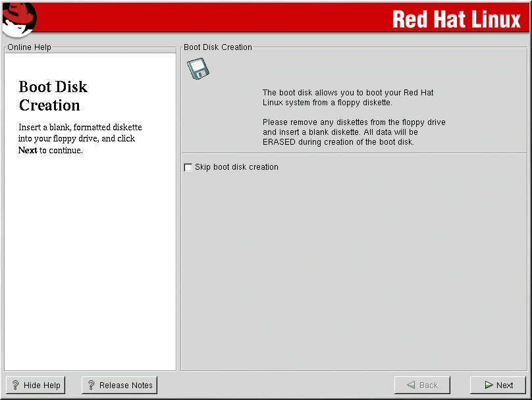Viewport: 532px width, 400px height.
Task: Click the right arrow icon on Next
Action: (489, 386)
